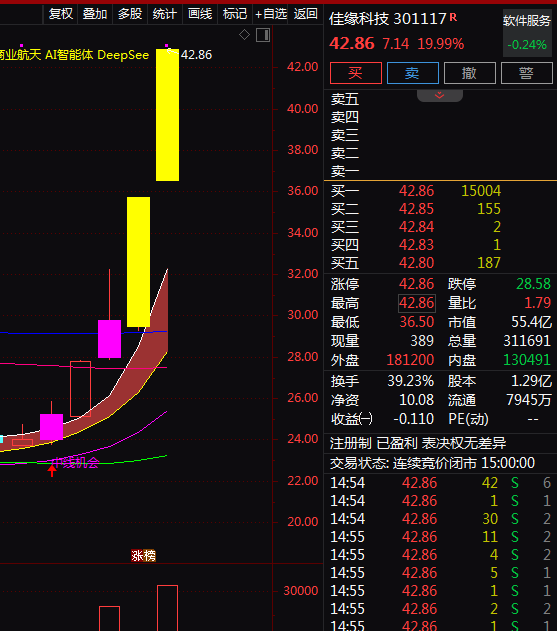Viewport: 557px width, 631px height.
Task: Click the 警 alert button
Action: (x=526, y=73)
